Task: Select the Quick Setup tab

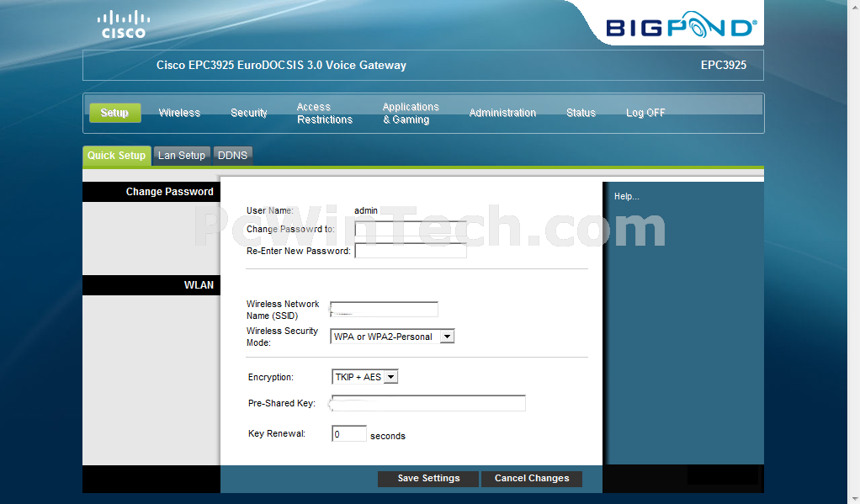Action: point(116,156)
